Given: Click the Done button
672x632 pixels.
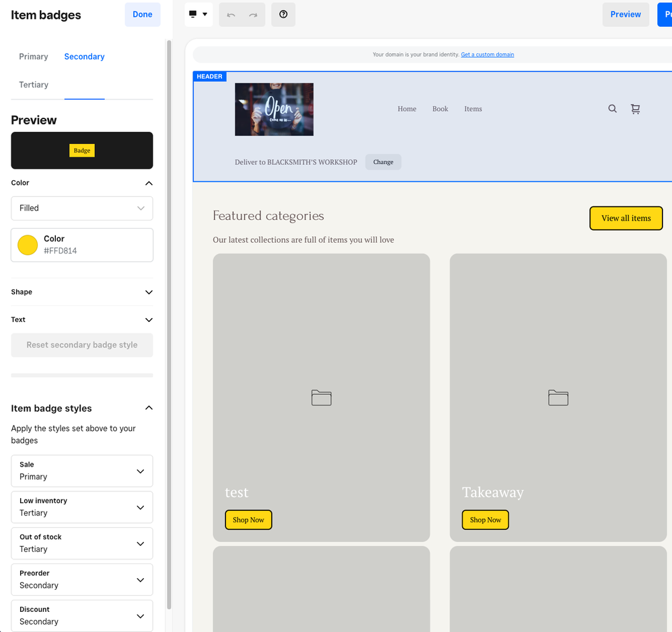Looking at the screenshot, I should point(143,15).
